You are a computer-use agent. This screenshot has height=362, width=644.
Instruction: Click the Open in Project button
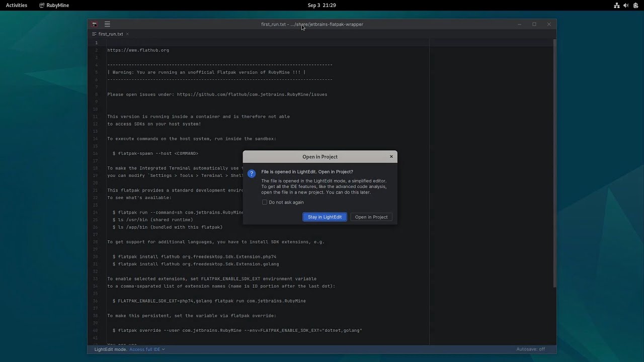[371, 217]
